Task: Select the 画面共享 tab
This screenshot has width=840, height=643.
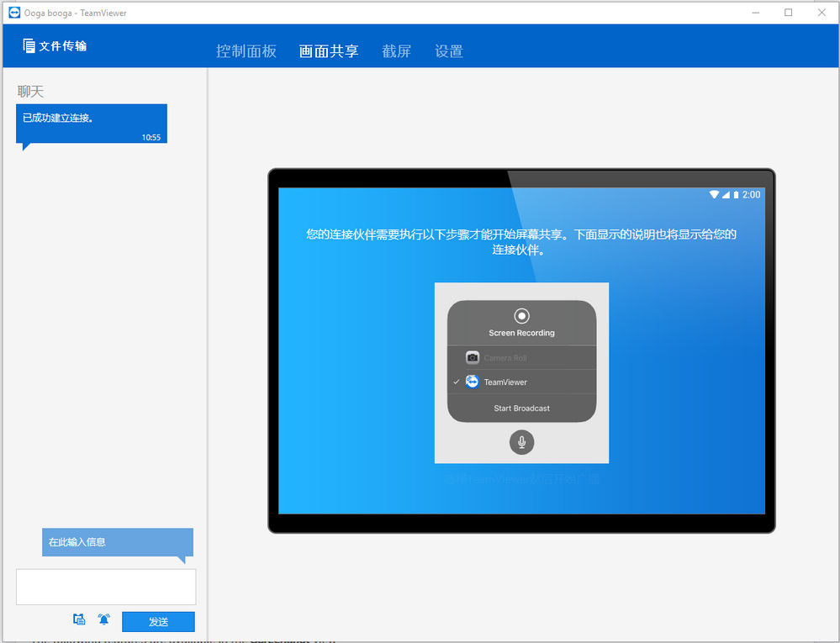Action: 329,51
